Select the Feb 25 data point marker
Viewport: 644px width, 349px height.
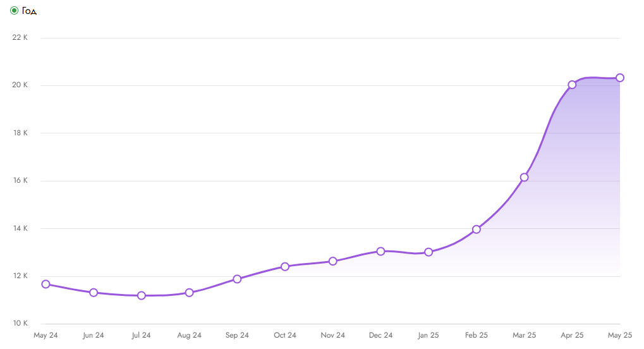click(477, 230)
